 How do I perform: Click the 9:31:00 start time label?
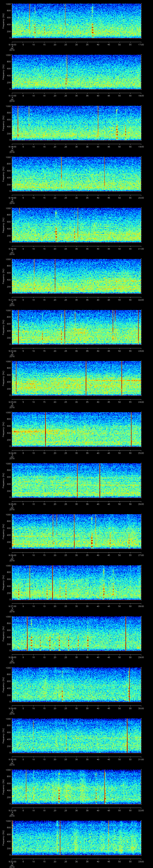(x=12, y=810)
